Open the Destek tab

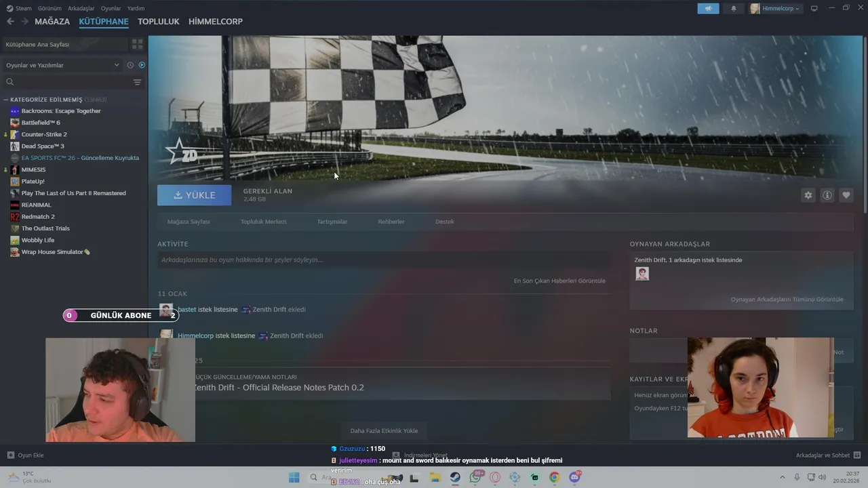pos(445,222)
